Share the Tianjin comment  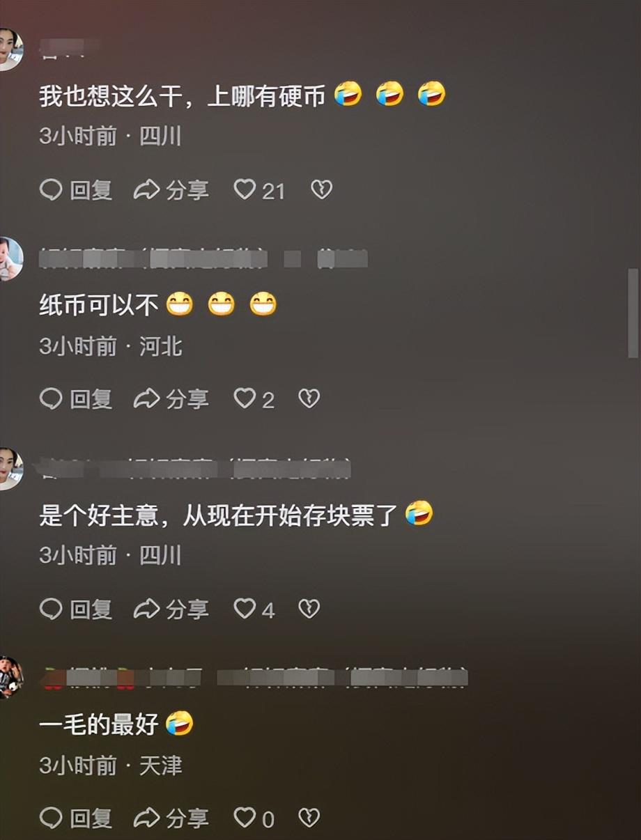171,817
